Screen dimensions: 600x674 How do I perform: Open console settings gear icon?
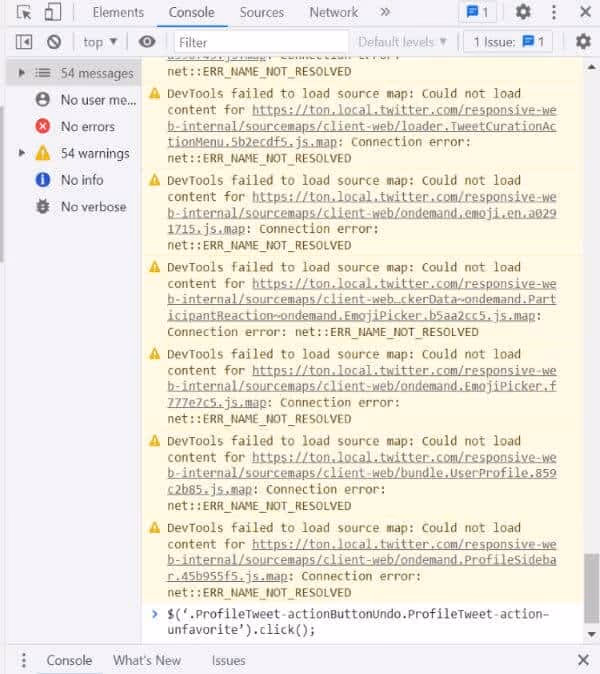click(x=583, y=42)
